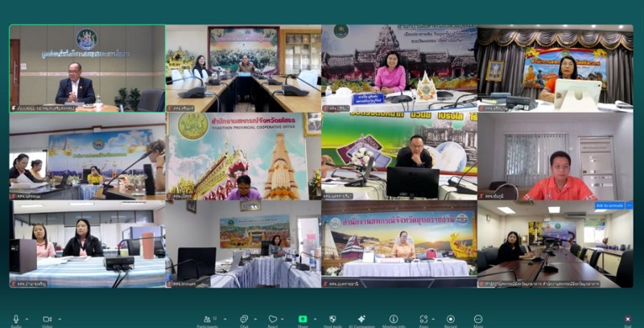This screenshot has width=644, height=328.
Task: Select the tile with dark boardroom table and woman
Action: coord(555,244)
